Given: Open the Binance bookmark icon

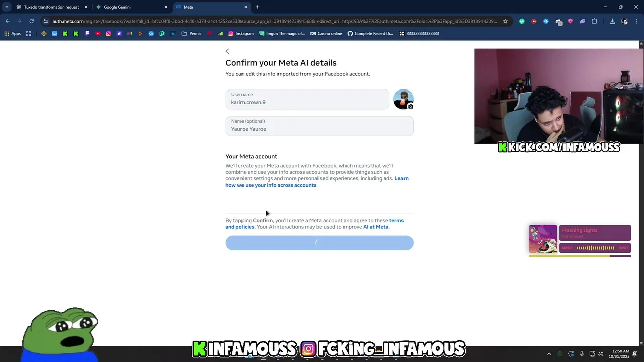Looking at the screenshot, I should point(44,34).
